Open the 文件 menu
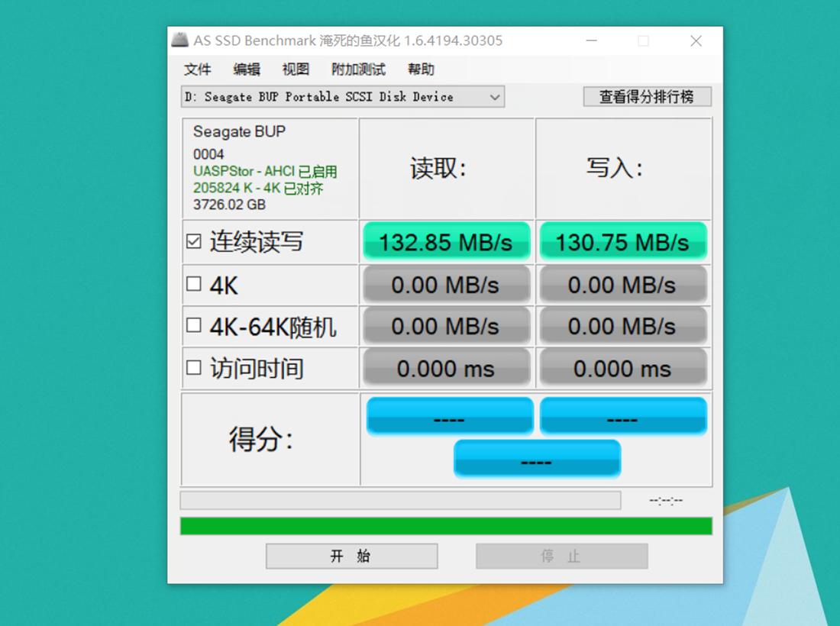 [x=197, y=69]
